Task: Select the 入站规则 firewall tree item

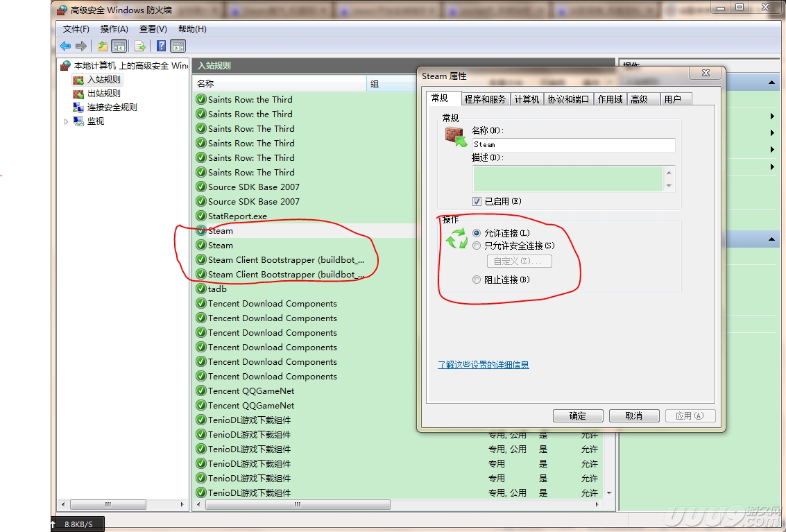Action: [x=99, y=79]
